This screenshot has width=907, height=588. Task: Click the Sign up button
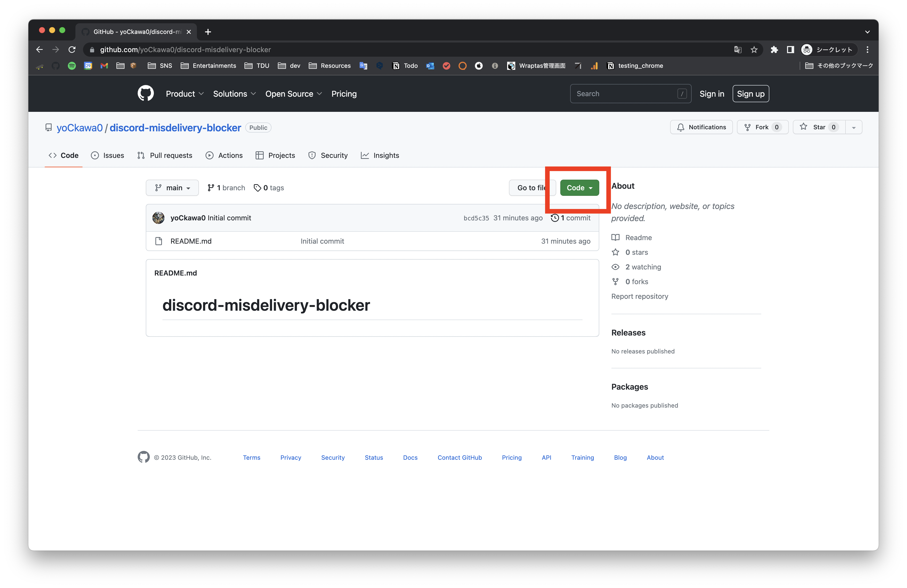750,94
